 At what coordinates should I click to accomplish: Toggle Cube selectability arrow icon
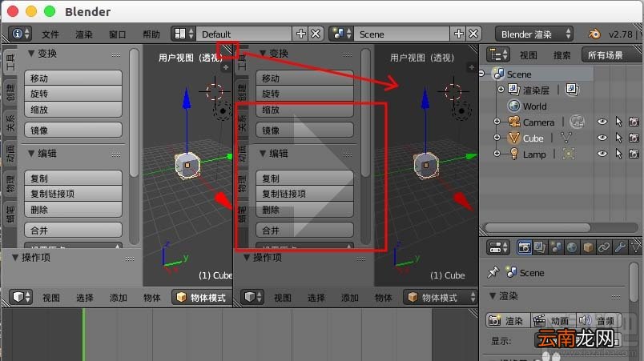(618, 138)
